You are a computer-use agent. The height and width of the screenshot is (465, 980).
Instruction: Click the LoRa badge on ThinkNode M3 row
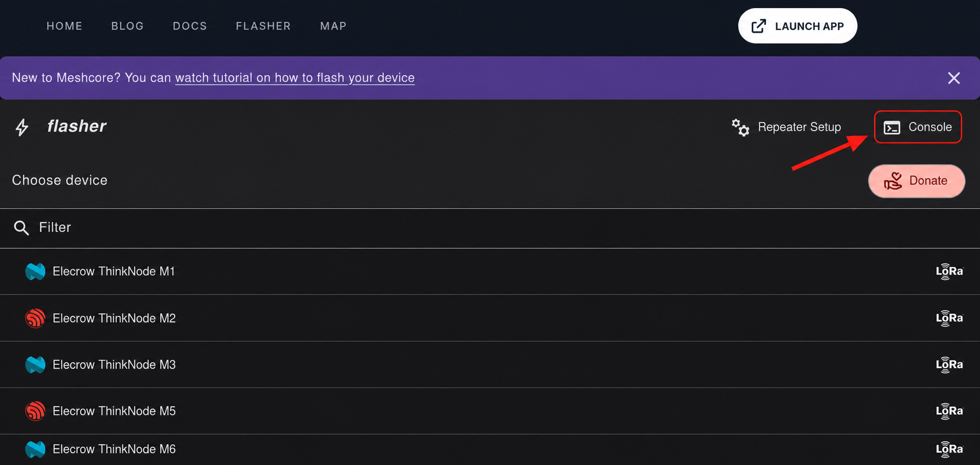949,365
